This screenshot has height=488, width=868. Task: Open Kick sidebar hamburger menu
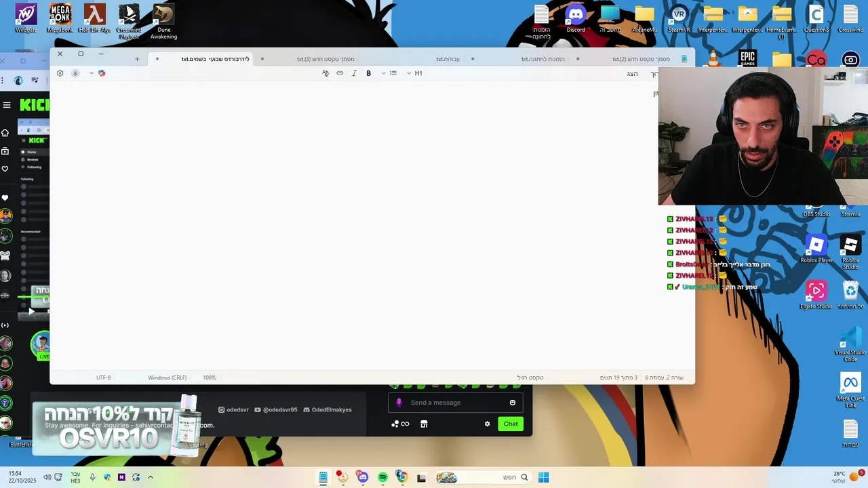tap(7, 104)
